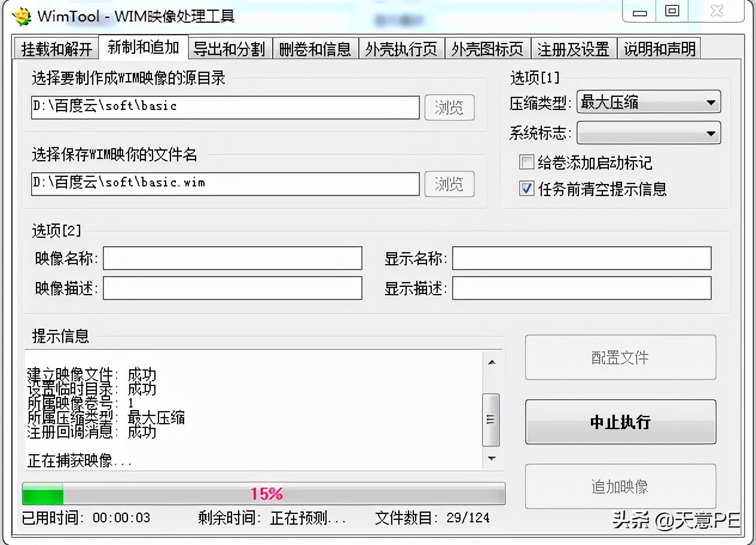Open the 外壳图标页 tab

point(487,48)
